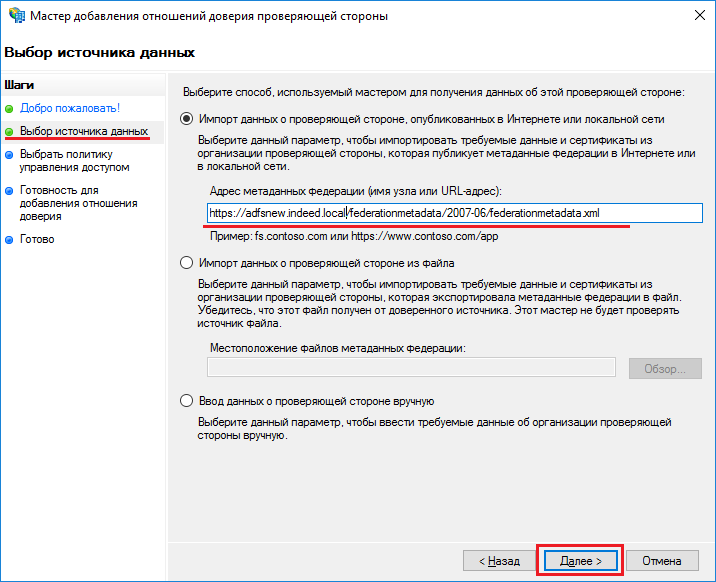Close the trust wizard window

point(692,16)
